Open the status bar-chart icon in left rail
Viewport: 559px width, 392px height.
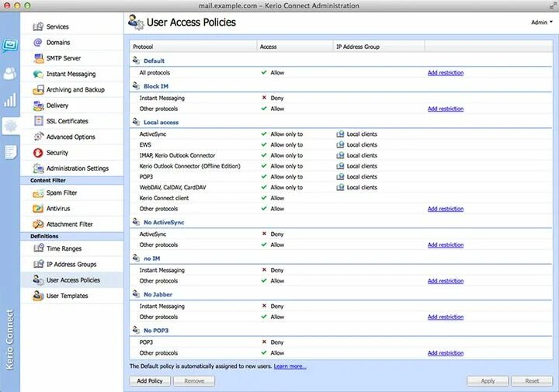coord(9,100)
